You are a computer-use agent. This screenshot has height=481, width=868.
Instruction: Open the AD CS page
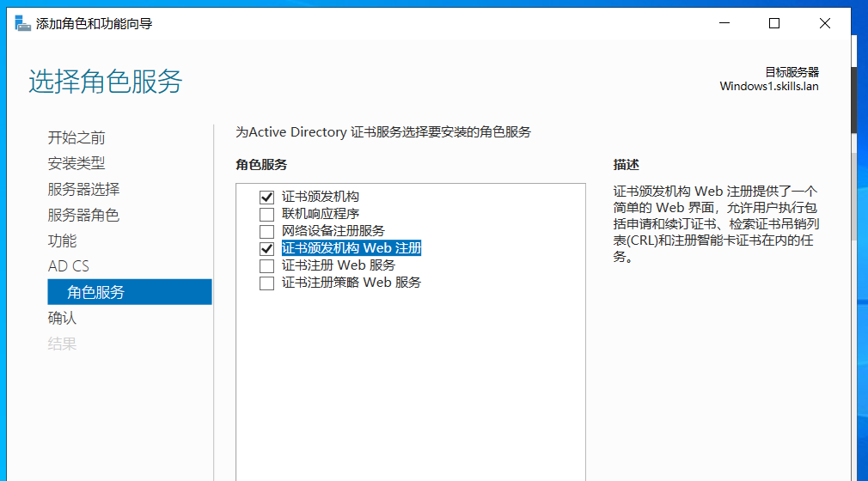(x=69, y=266)
